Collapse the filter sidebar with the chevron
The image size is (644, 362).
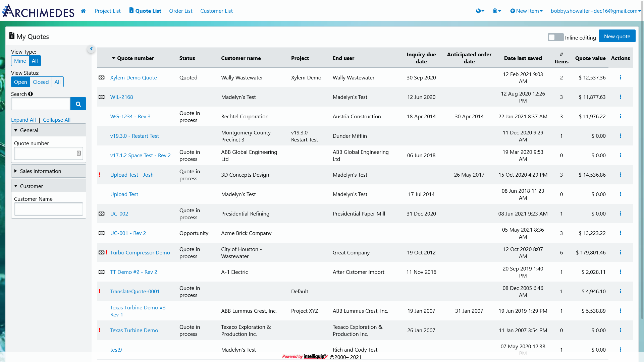click(91, 49)
